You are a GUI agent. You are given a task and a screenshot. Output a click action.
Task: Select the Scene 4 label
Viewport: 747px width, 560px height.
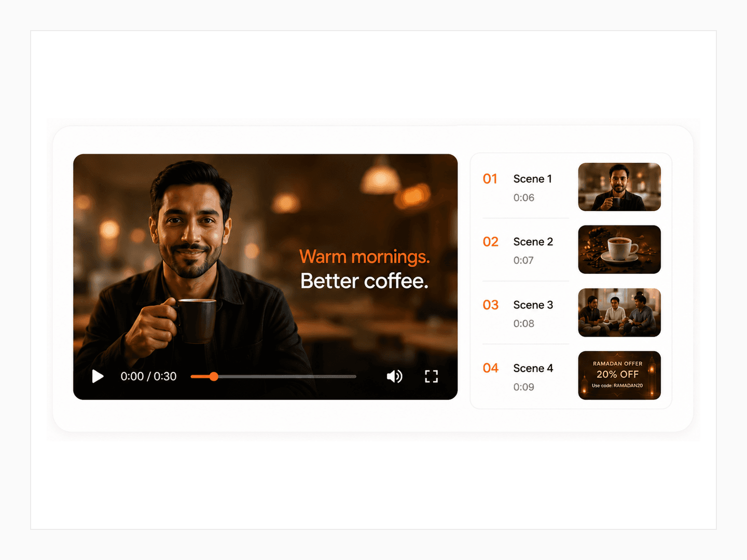pyautogui.click(x=533, y=368)
